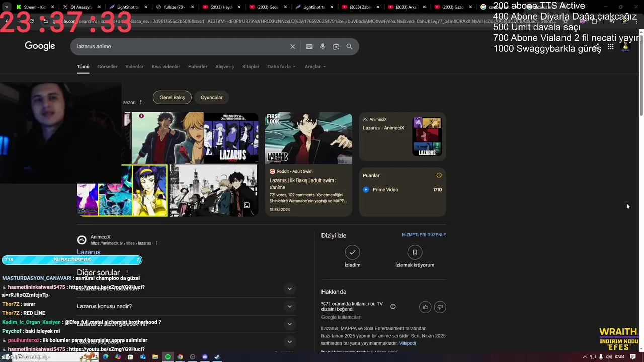Switch to the Alışveriş tab
644x362 pixels.
coord(225,67)
